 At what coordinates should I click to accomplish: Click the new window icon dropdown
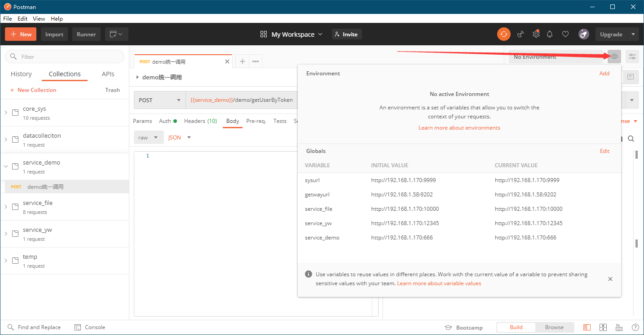point(117,34)
